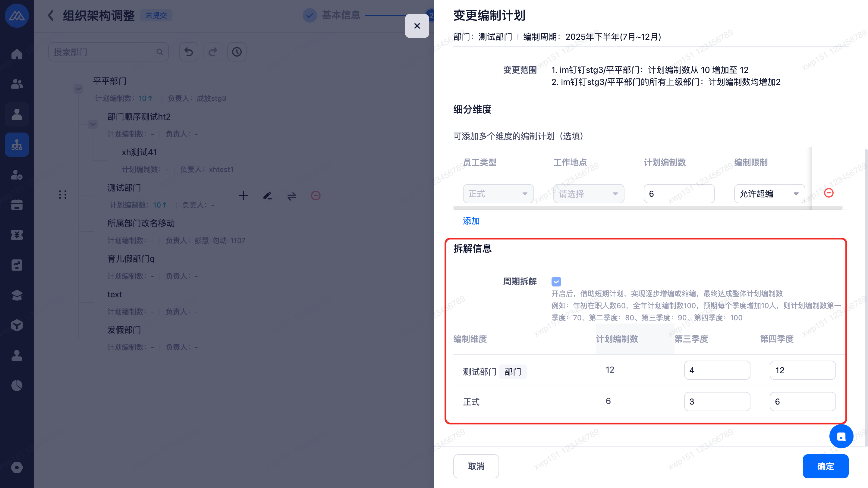Click 第三季度 input for 测试部门 row
The width and height of the screenshot is (868, 488).
click(x=717, y=370)
